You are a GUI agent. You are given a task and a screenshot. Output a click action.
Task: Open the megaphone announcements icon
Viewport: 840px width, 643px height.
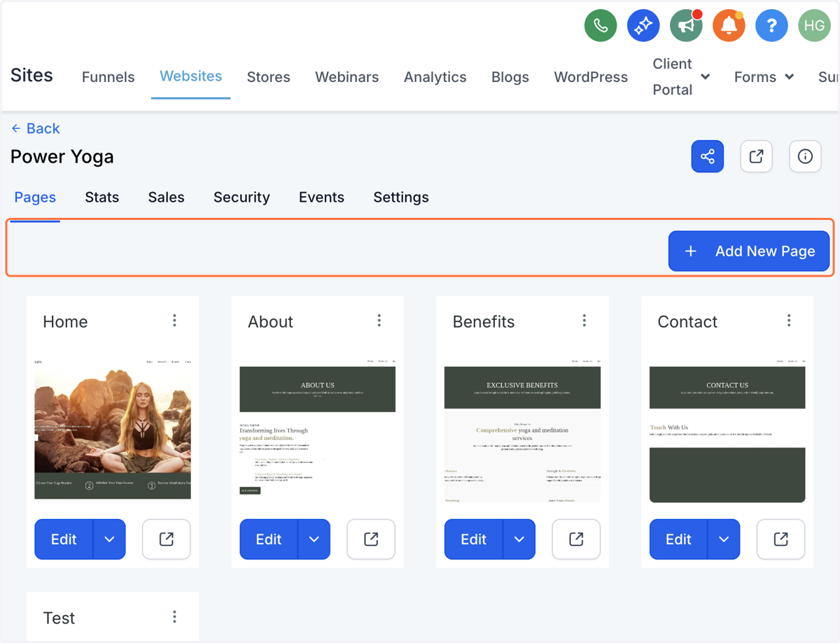click(686, 26)
